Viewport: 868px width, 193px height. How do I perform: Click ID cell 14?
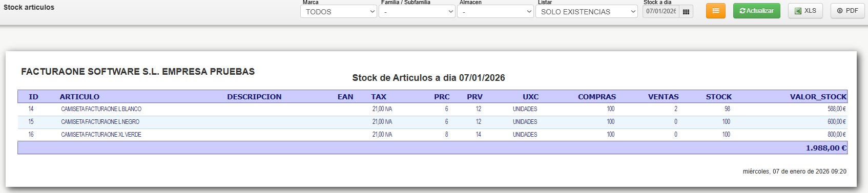(31, 109)
